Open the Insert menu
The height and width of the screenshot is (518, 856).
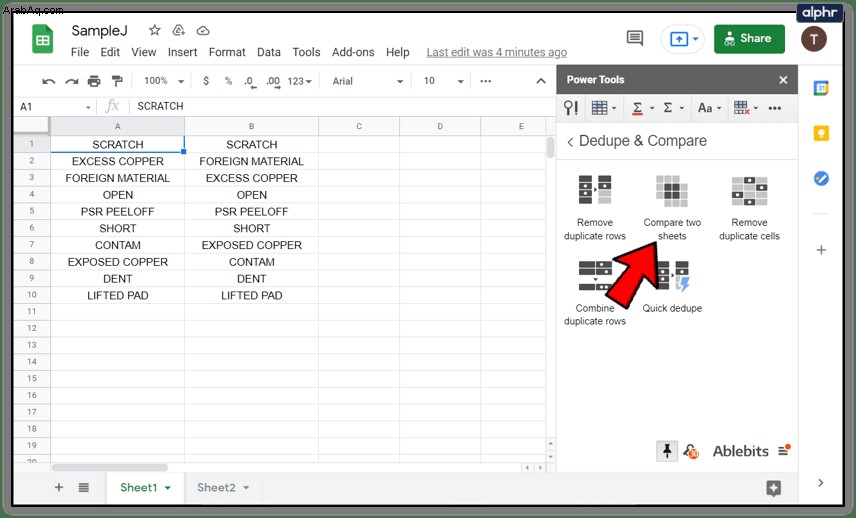[182, 52]
